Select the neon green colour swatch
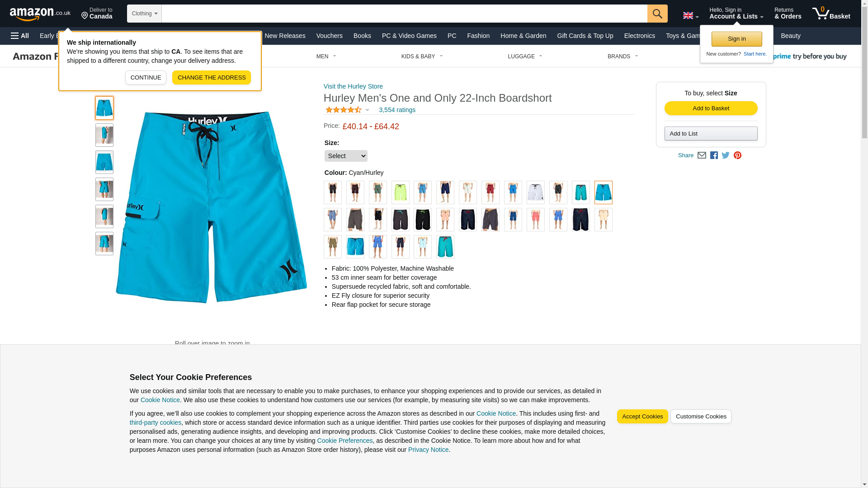The height and width of the screenshot is (488, 868). pos(401,192)
